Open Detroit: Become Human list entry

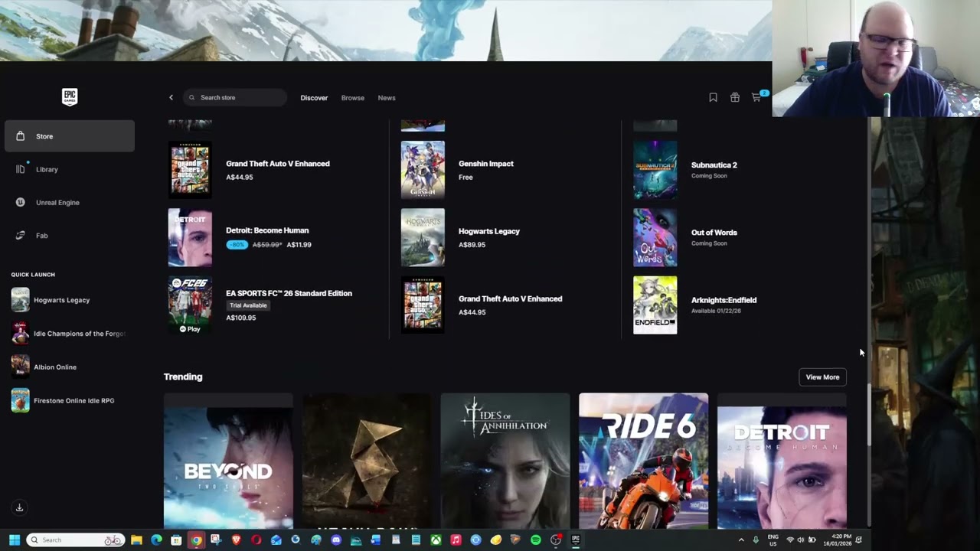click(273, 237)
